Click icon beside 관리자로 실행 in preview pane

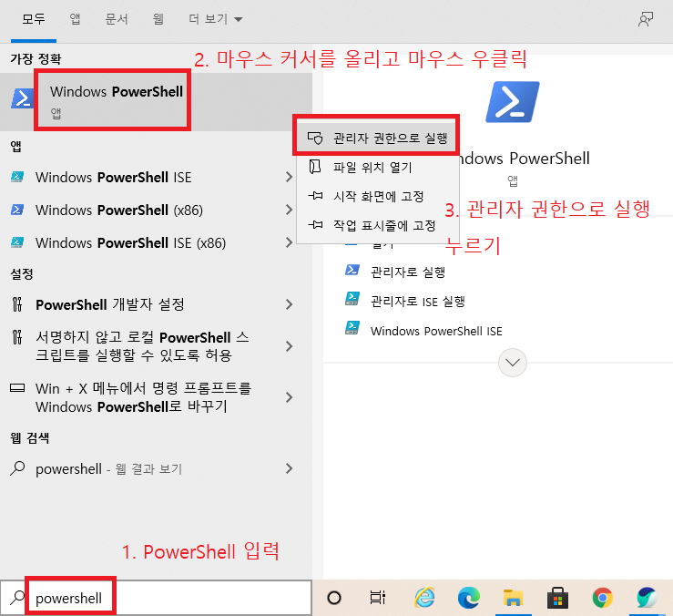[352, 270]
